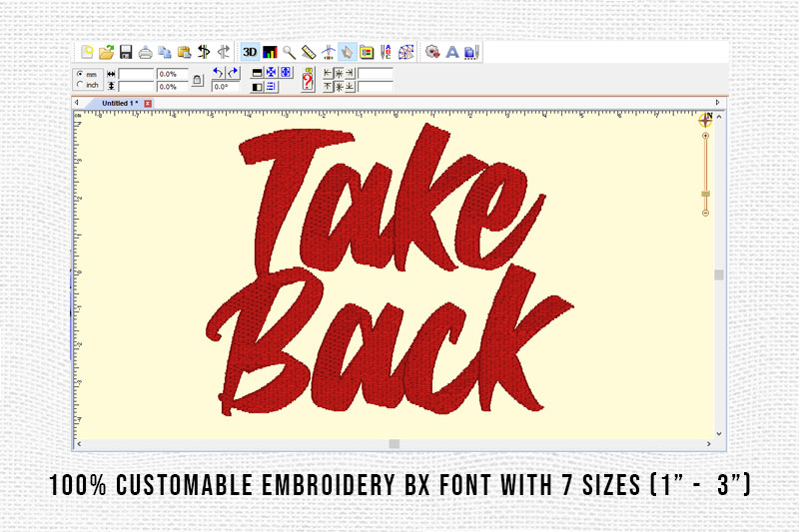The image size is (799, 532).
Task: Click the rotation angle 0.0° field
Action: click(226, 87)
